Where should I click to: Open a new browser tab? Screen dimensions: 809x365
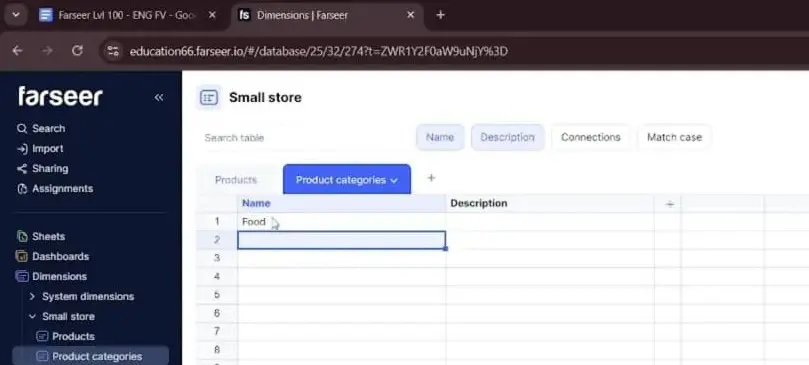440,15
